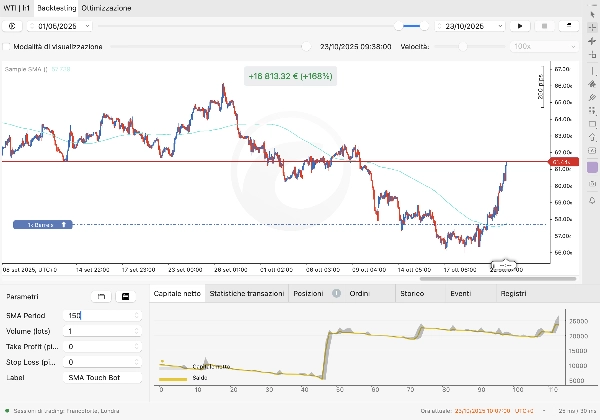600x420 pixels.
Task: Click the date range slider handle
Action: point(402,25)
